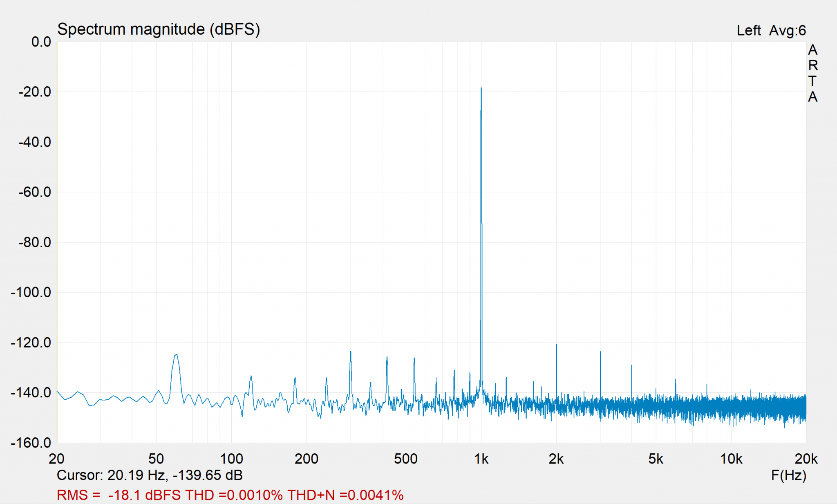The image size is (837, 504).
Task: Click the 3 kHz third harmonic peak
Action: coord(600,352)
